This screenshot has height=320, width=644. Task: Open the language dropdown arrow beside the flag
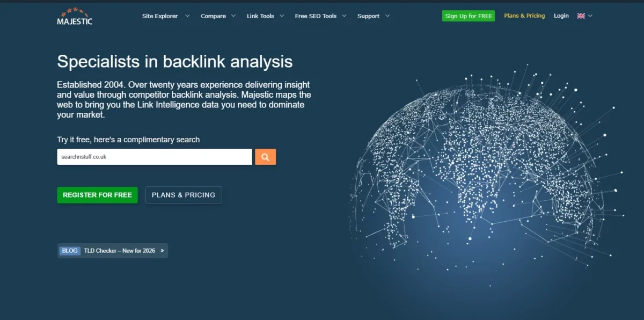coord(590,16)
